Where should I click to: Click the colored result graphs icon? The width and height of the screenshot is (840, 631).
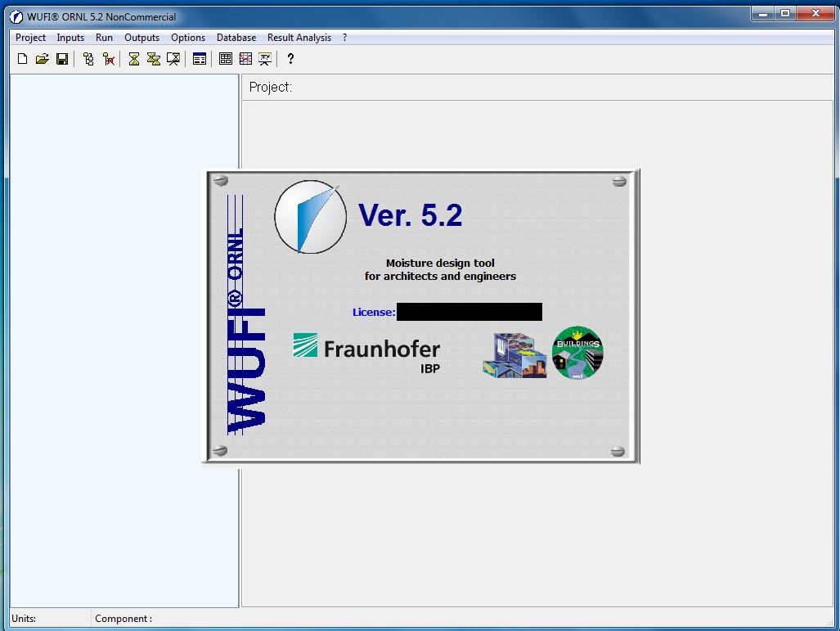[245, 59]
